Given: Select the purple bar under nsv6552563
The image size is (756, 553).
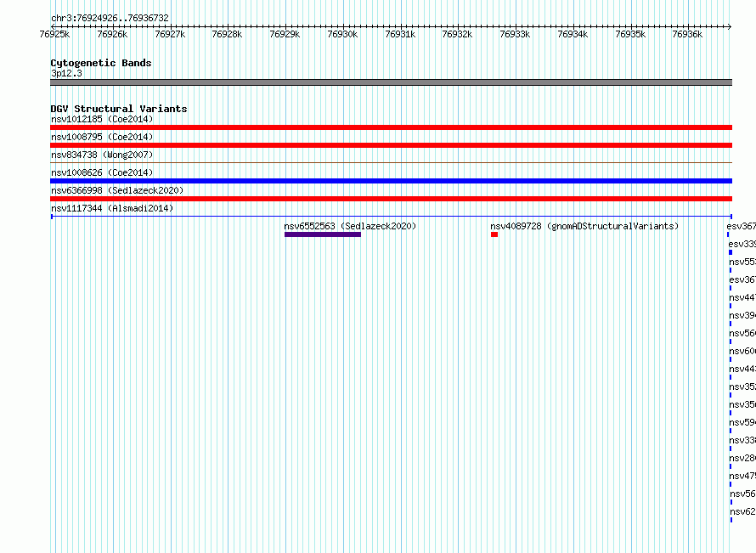Looking at the screenshot, I should click(323, 234).
